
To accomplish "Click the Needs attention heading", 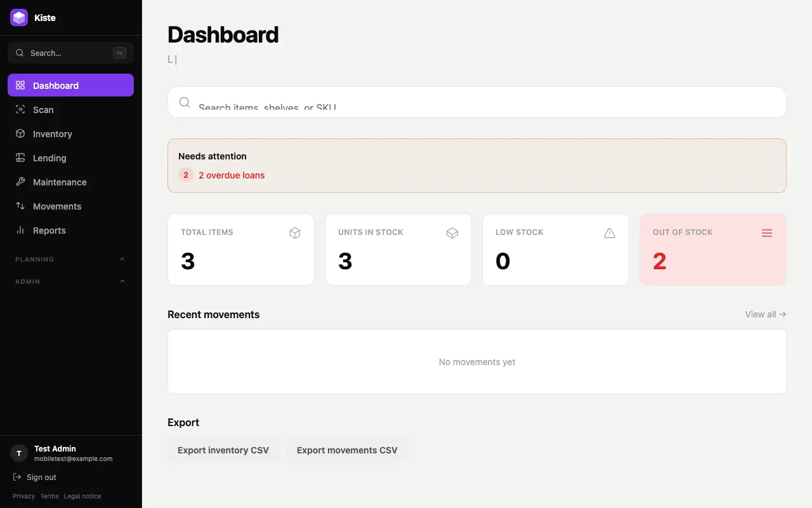I will [213, 156].
